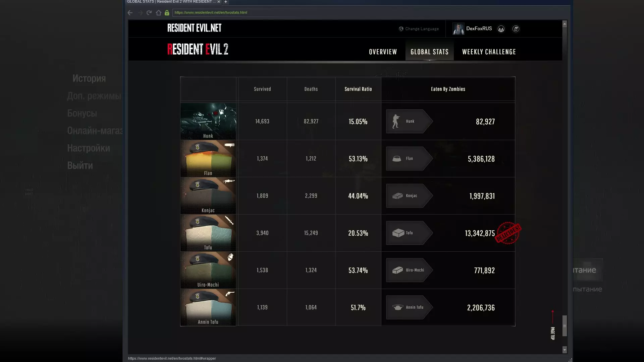Click the Hunk character thumbnail
Screen dimensions: 644x362
coord(208,121)
